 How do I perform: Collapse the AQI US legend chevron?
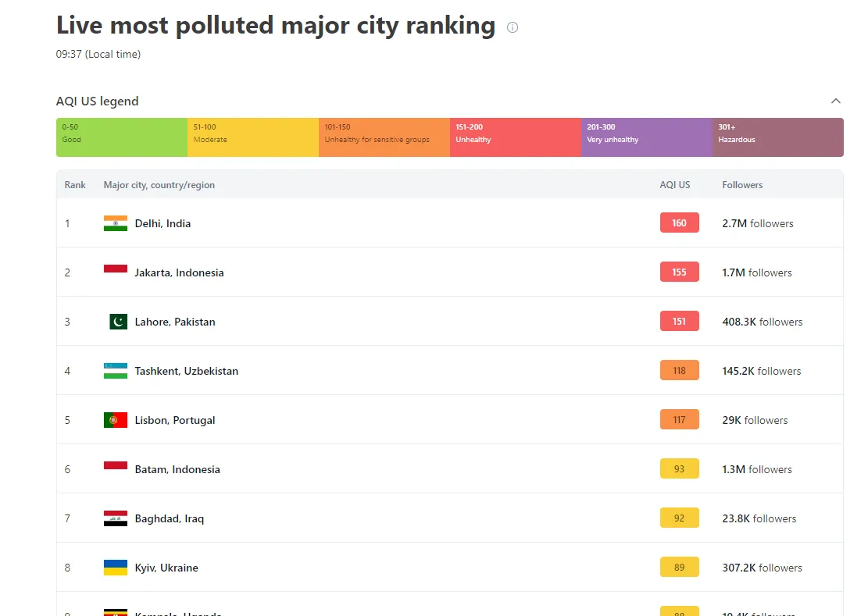pos(835,101)
